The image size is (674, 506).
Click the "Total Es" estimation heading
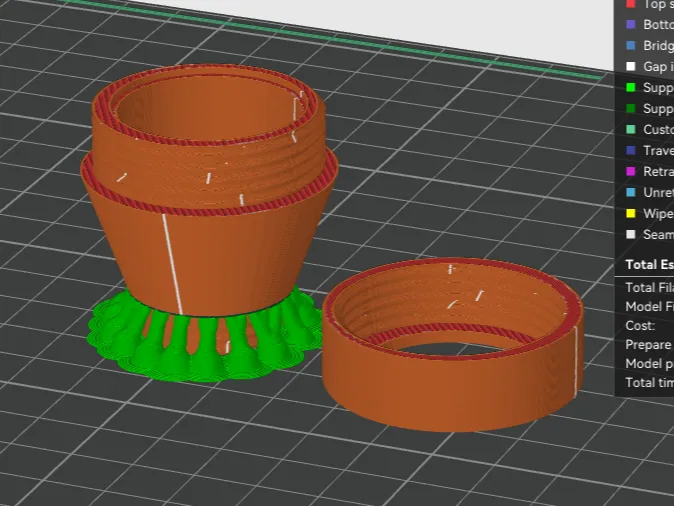click(x=649, y=264)
